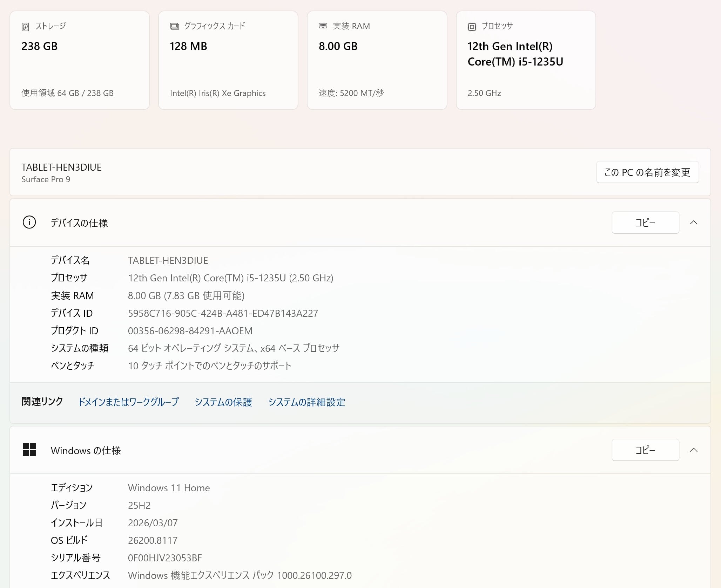
Task: Click the storage disk icon
Action: click(25, 27)
